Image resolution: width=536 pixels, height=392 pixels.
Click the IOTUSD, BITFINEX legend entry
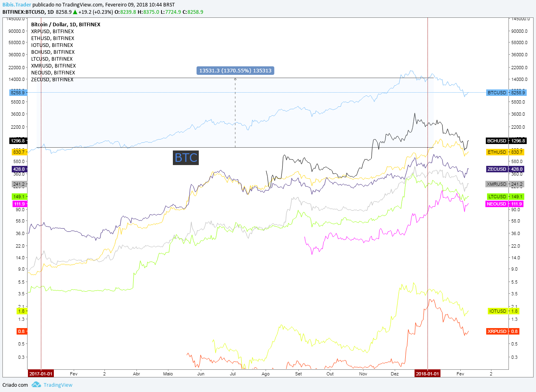tap(52, 45)
